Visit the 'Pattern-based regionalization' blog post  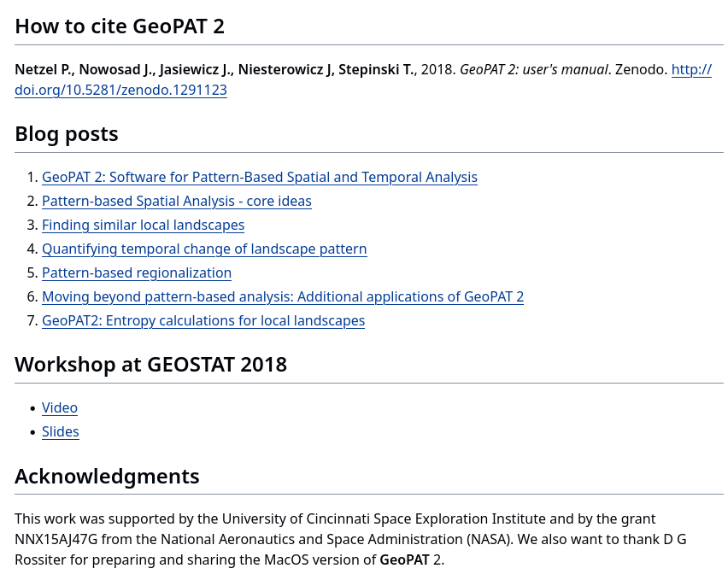click(x=137, y=272)
